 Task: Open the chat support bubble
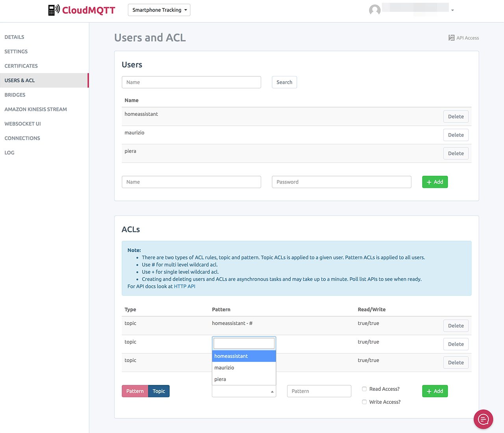(483, 419)
